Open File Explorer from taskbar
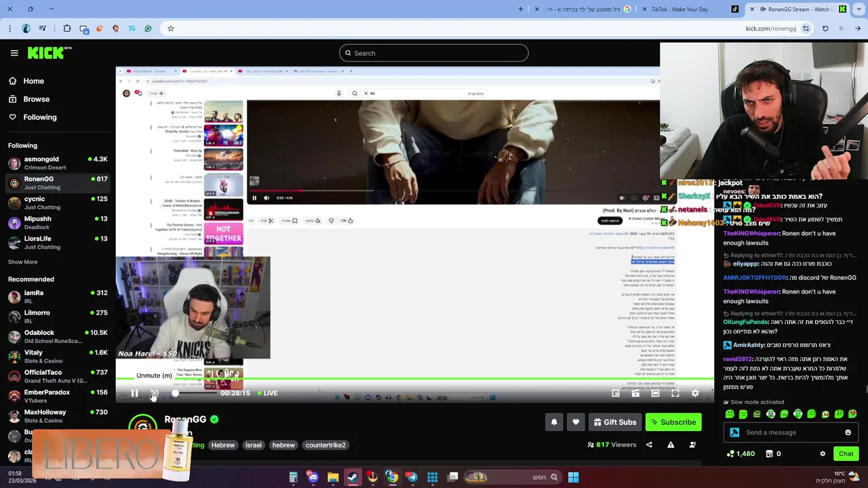The image size is (868, 488). tap(333, 477)
